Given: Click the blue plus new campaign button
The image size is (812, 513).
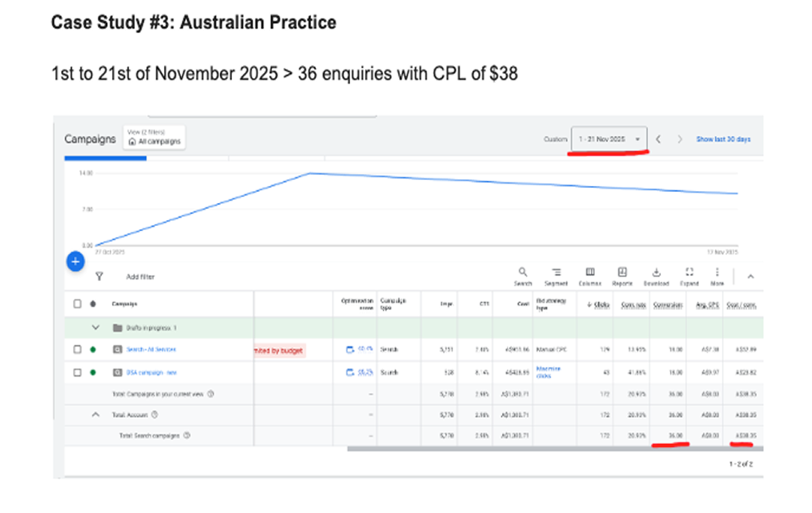Looking at the screenshot, I should click(x=76, y=262).
